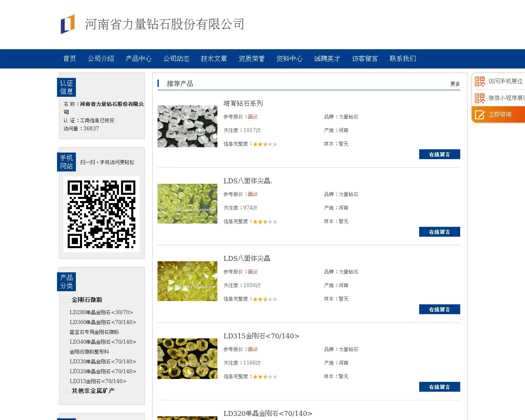
Task: Click the mobile site QR code image
Action: pos(101,214)
